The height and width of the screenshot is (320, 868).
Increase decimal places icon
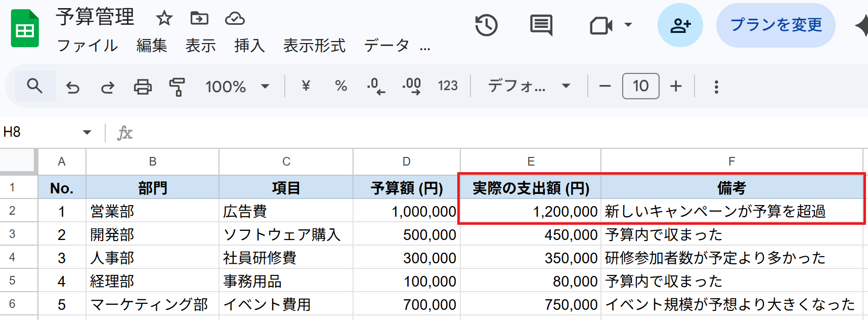(412, 87)
